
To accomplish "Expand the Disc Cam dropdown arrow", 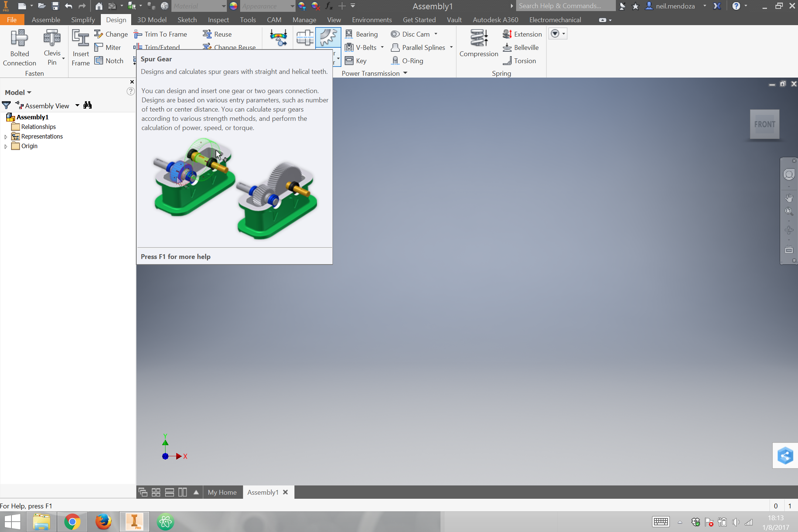I will [436, 34].
